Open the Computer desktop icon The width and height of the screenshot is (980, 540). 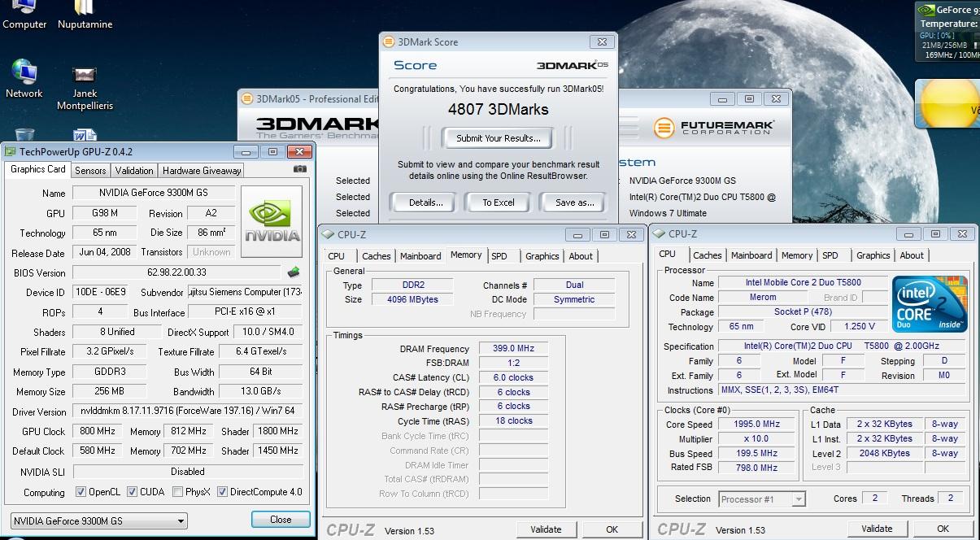coord(24,15)
